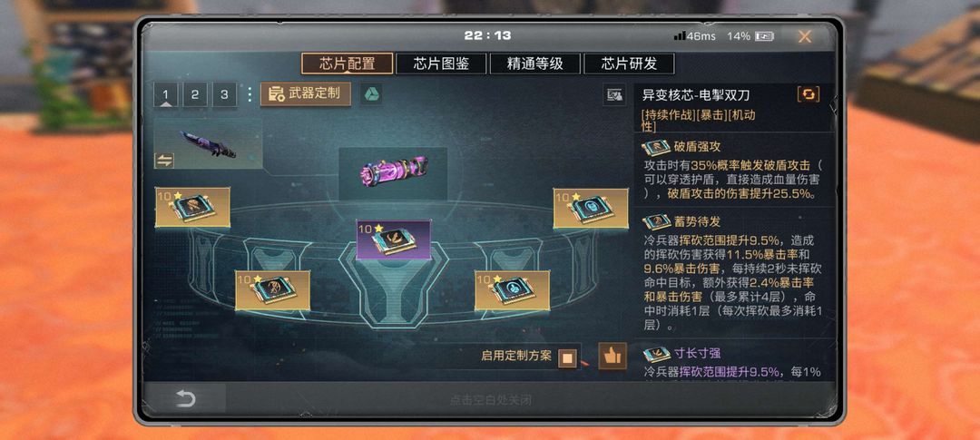Screen dimensions: 980x440
Task: Open the image preview icon near description panel
Action: [614, 95]
